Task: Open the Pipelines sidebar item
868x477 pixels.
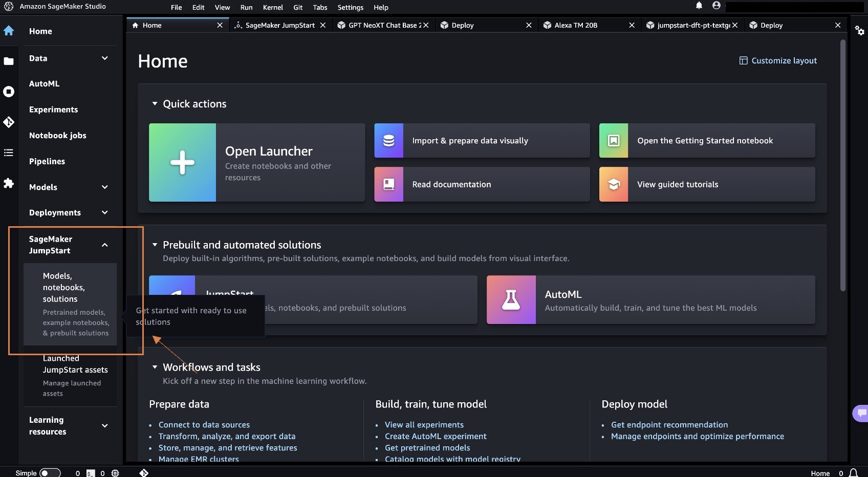Action: [47, 161]
